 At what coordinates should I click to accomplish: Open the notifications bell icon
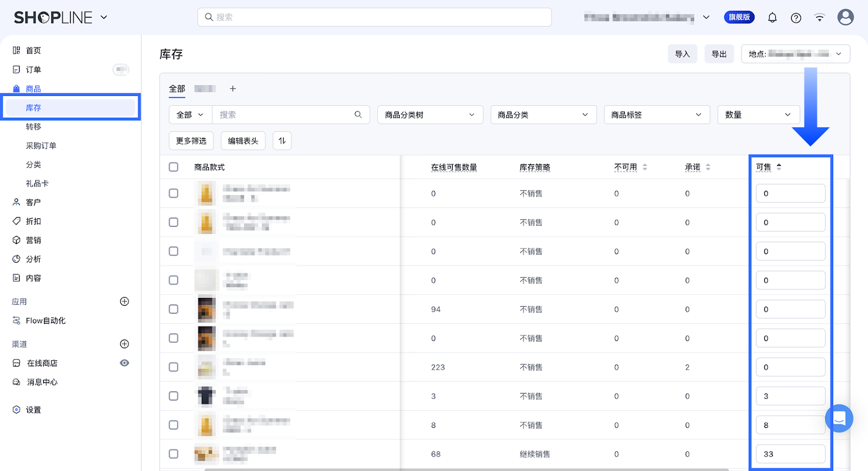pos(772,18)
